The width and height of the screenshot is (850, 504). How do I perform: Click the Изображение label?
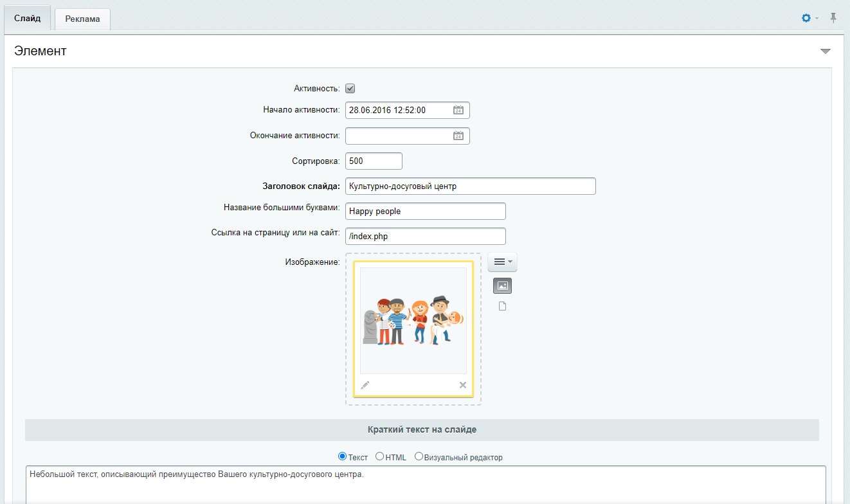(312, 262)
